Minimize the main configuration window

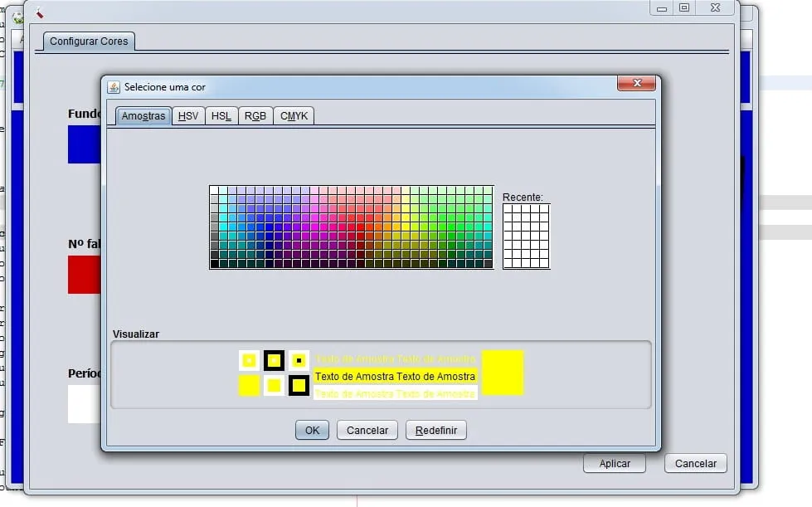(661, 8)
